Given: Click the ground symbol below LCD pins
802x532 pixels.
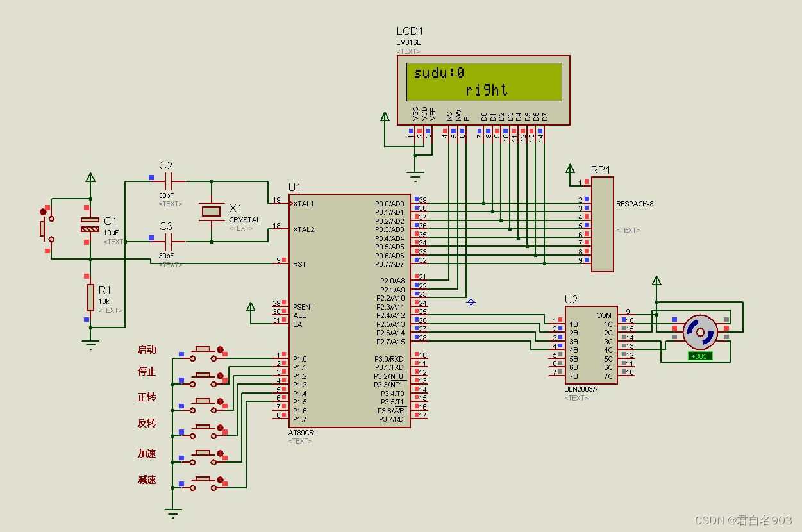Looking at the screenshot, I should tap(415, 176).
